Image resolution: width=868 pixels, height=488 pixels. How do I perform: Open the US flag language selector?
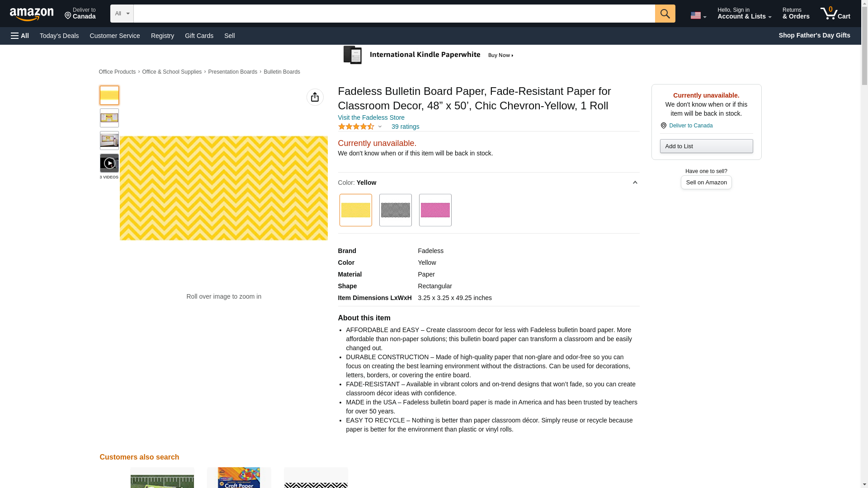point(698,15)
